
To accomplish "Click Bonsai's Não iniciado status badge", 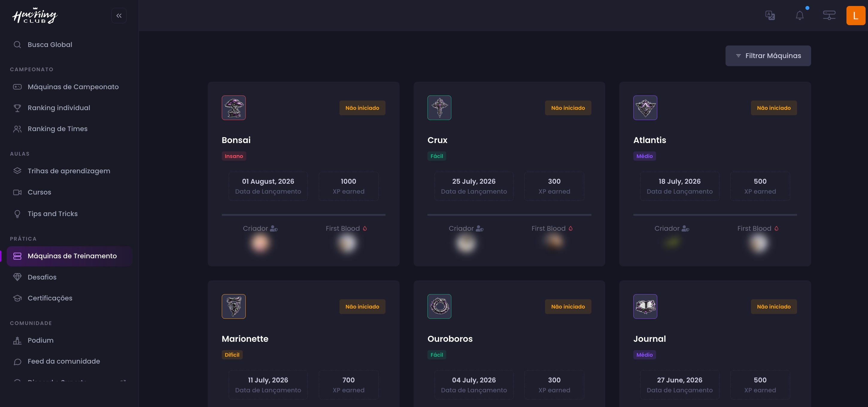I will pos(362,108).
